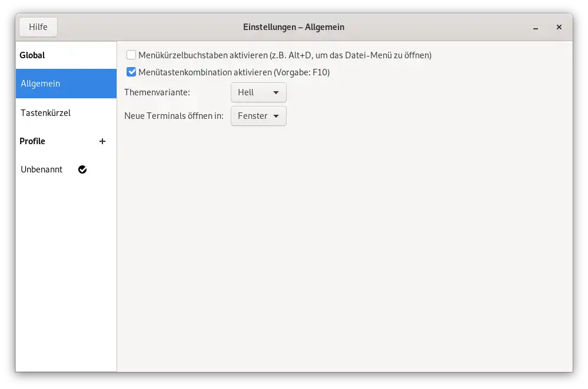Enable the Menükürzelbuchstaben aktivieren checkbox
The image size is (588, 389).
click(131, 55)
